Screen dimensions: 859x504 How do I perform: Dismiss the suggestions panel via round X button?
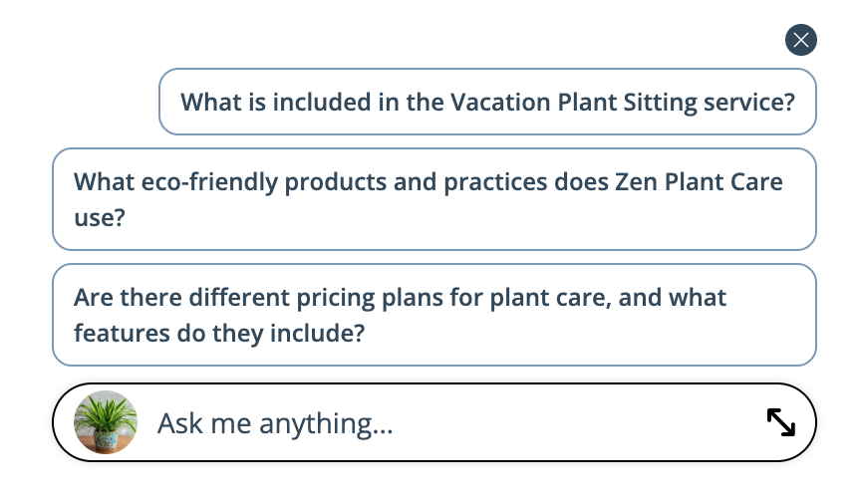tap(801, 40)
